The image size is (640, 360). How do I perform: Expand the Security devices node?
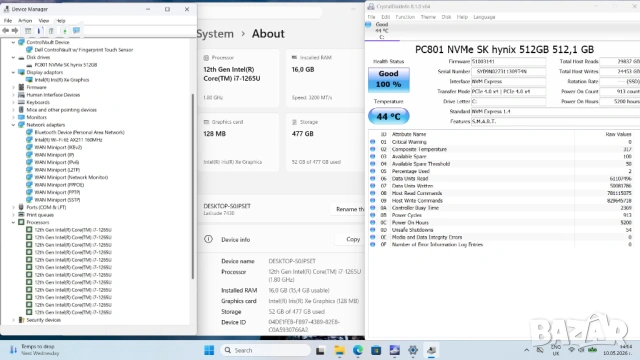pyautogui.click(x=13, y=320)
